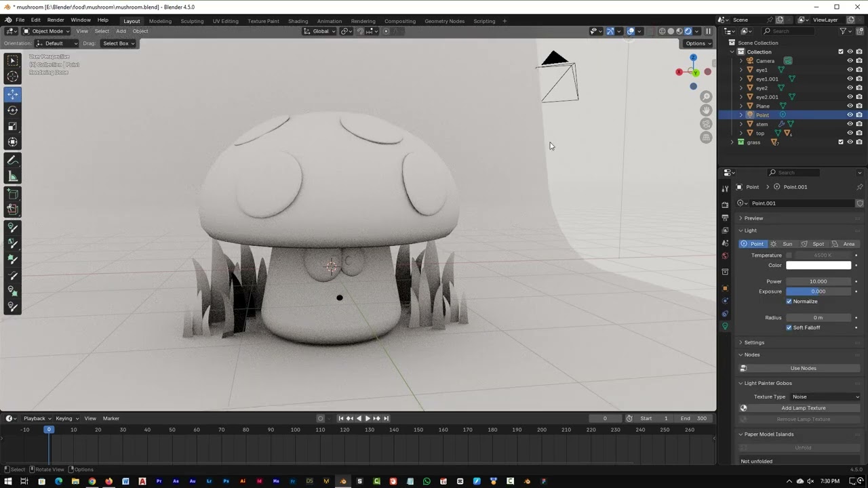Select the Annotate tool
868x488 pixels.
click(x=12, y=160)
